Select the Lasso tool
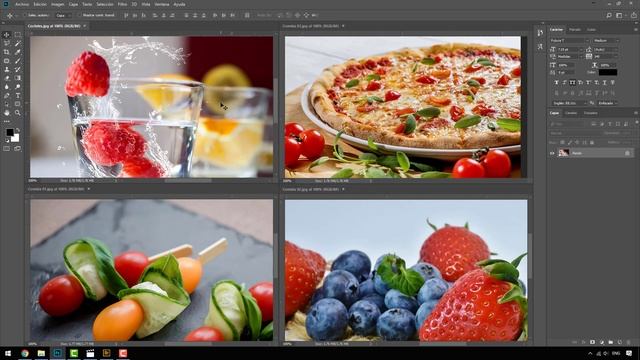This screenshot has height=360, width=640. coord(7,43)
